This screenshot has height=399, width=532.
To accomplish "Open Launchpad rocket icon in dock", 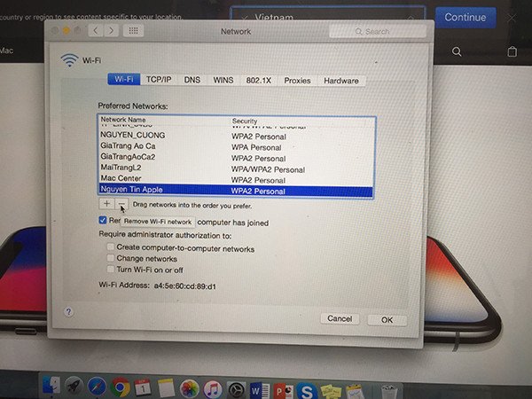I will (x=74, y=387).
